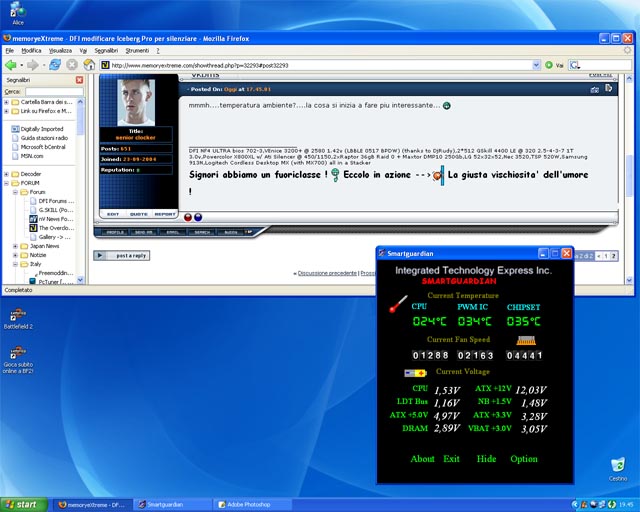
Task: Click the QUOTE button under the avatar
Action: [139, 214]
